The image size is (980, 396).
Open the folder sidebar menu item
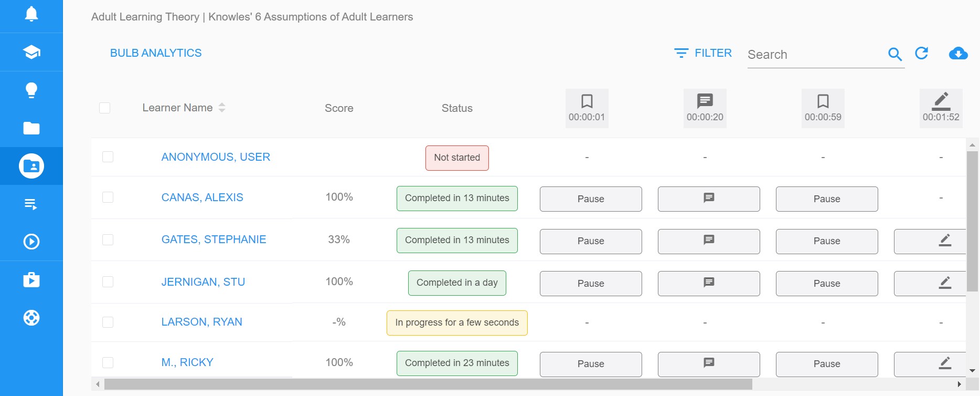click(x=31, y=128)
